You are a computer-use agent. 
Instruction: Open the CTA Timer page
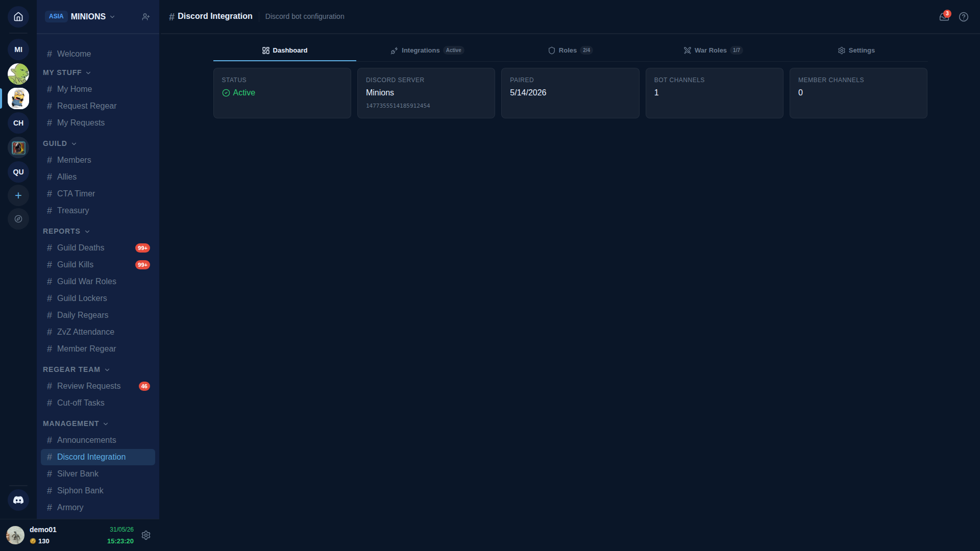(x=98, y=194)
